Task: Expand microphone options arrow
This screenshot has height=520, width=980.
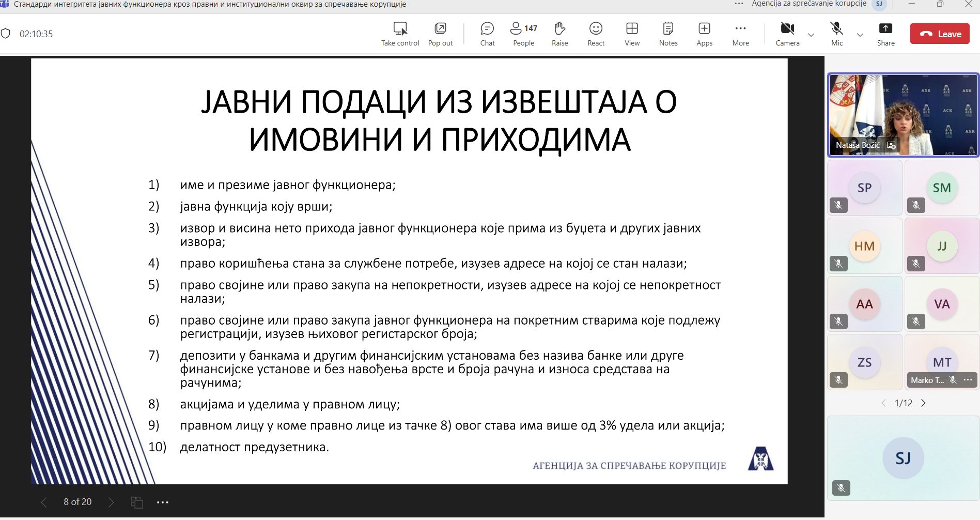Action: (860, 35)
